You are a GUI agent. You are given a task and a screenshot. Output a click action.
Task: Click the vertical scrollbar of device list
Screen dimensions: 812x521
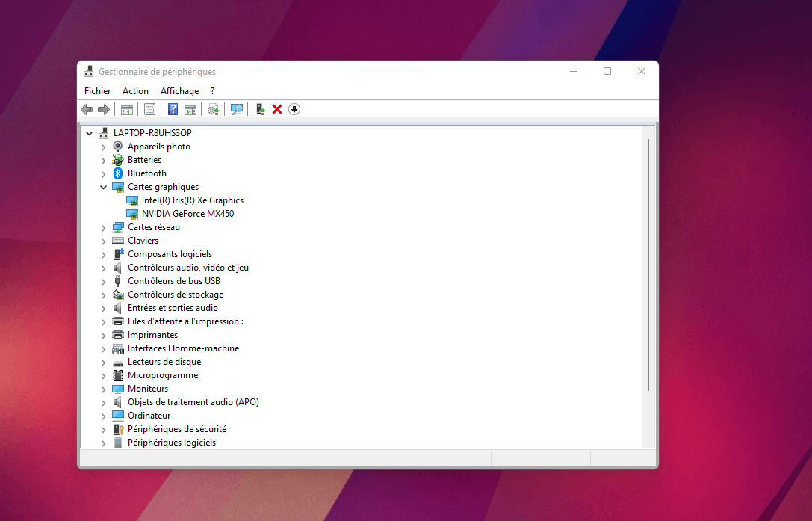pos(648,265)
